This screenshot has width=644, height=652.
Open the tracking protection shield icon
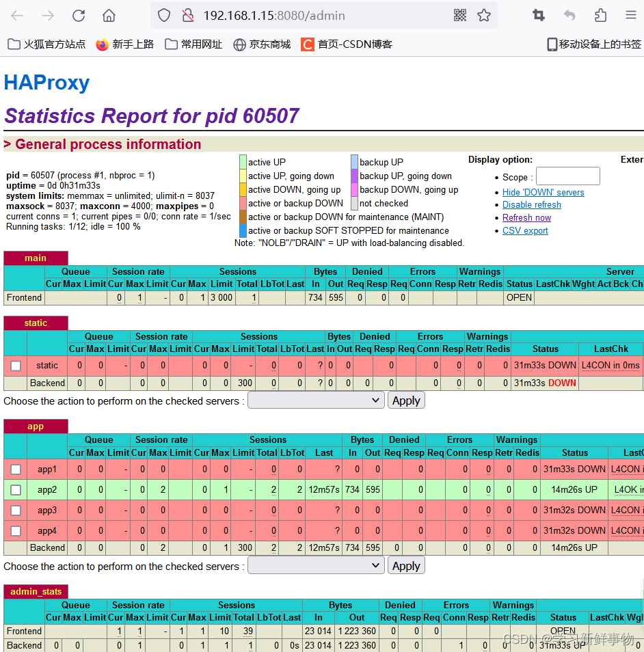[x=163, y=15]
